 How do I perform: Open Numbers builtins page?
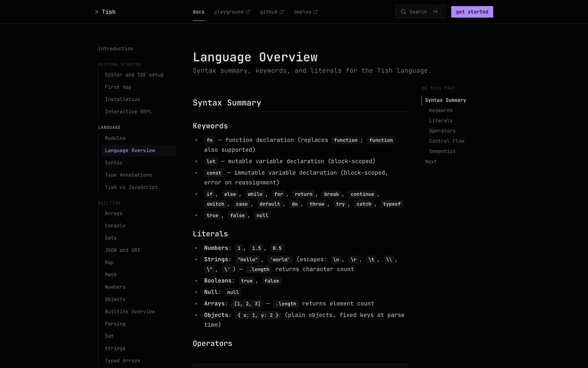(x=115, y=287)
